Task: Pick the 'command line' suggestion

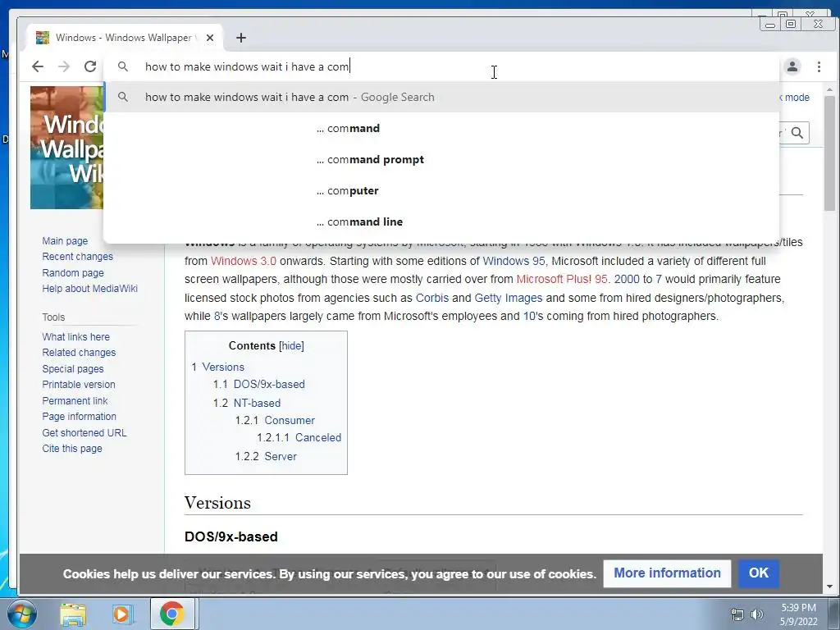Action: click(441, 221)
